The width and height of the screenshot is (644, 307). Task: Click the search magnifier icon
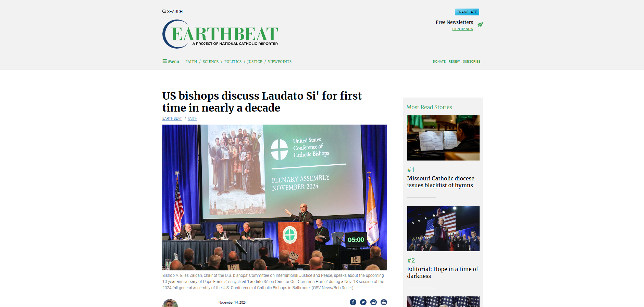point(164,11)
